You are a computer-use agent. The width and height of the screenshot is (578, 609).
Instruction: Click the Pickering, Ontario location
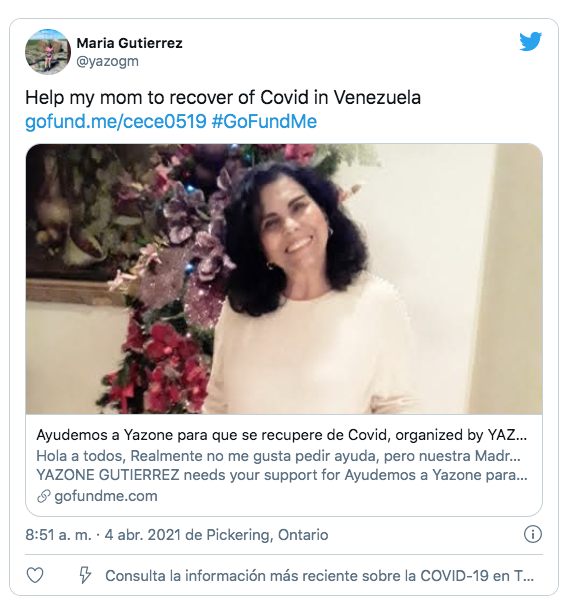(x=267, y=535)
